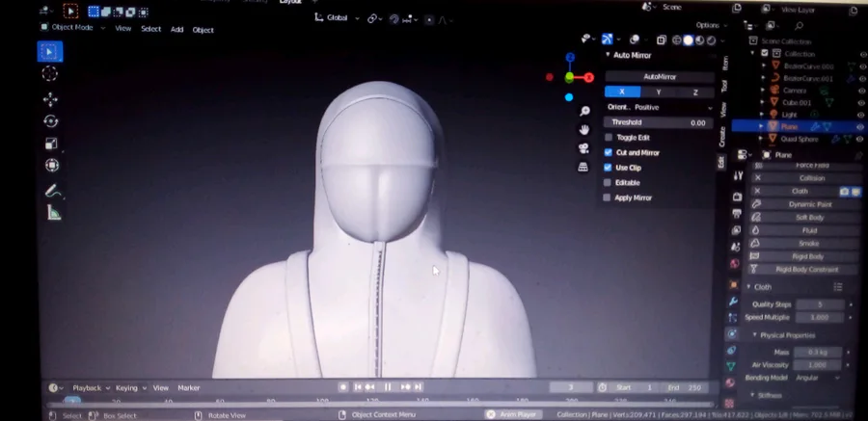
Task: Select the Transform tool
Action: [51, 166]
